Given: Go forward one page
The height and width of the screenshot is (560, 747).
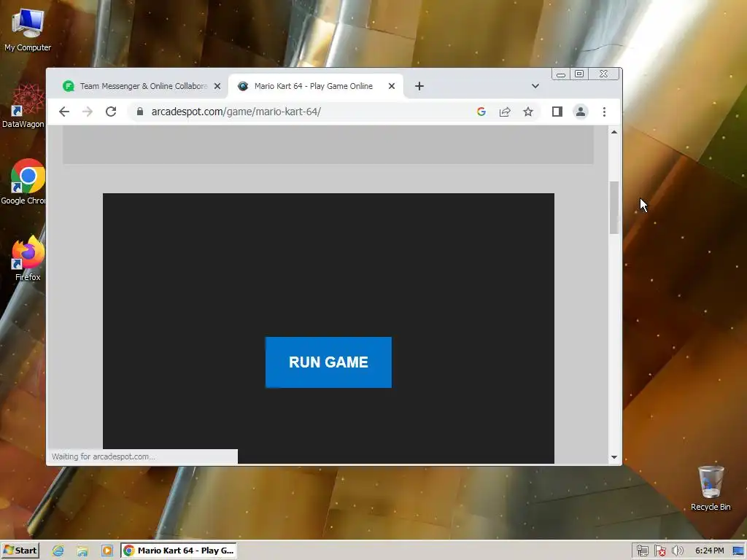Looking at the screenshot, I should click(x=88, y=112).
